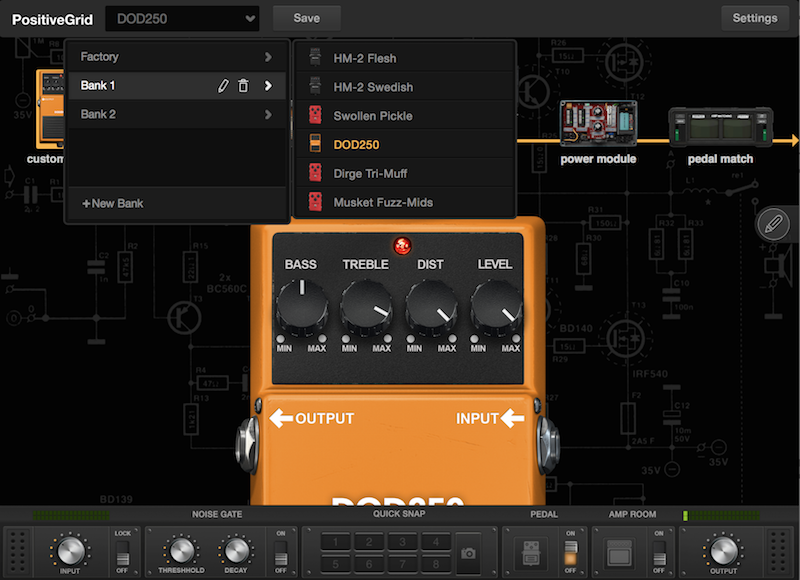Screen dimensions: 800x580
Task: Click the pedal icon in the Pedal section
Action: point(532,552)
